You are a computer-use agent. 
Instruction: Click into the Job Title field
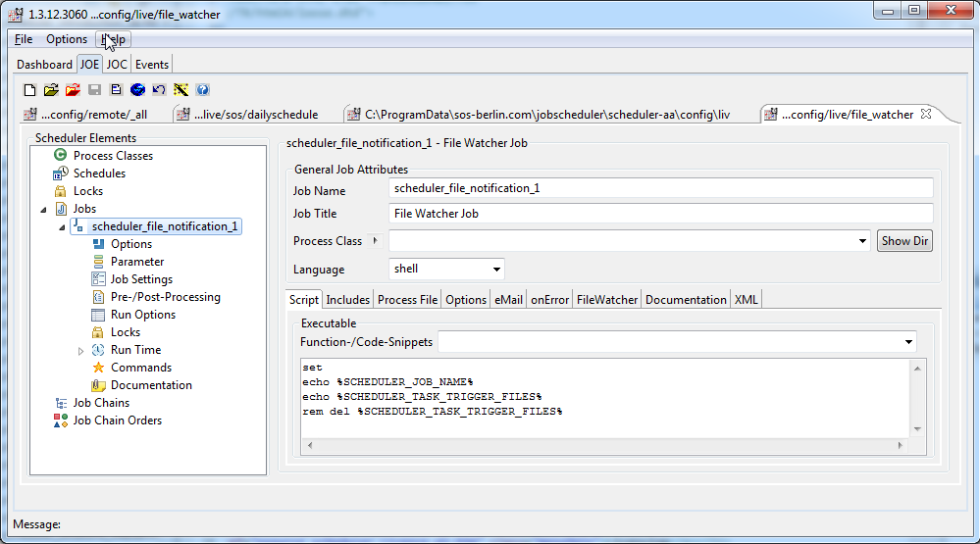coord(660,214)
